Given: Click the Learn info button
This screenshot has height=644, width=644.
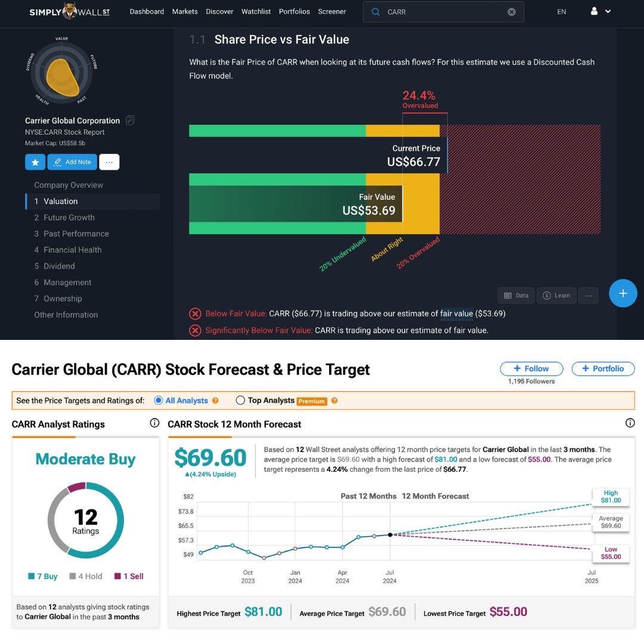Looking at the screenshot, I should [x=556, y=295].
